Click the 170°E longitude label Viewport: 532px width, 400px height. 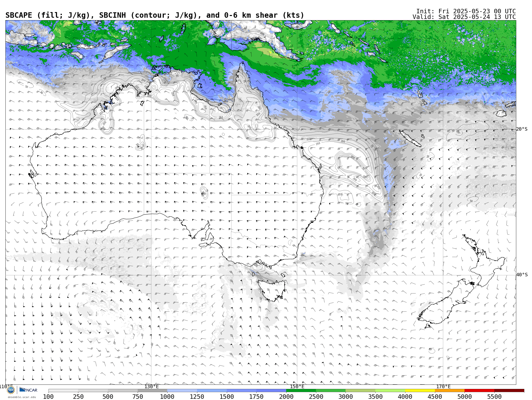tap(443, 387)
